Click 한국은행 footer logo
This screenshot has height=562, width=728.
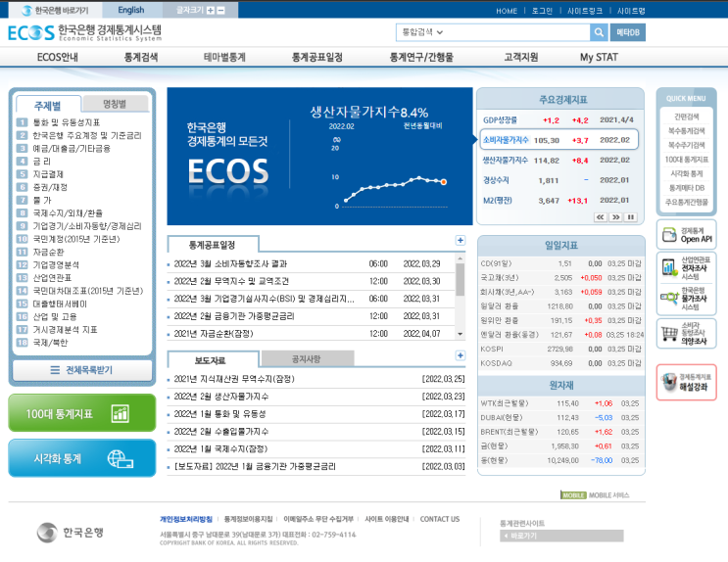pyautogui.click(x=71, y=533)
